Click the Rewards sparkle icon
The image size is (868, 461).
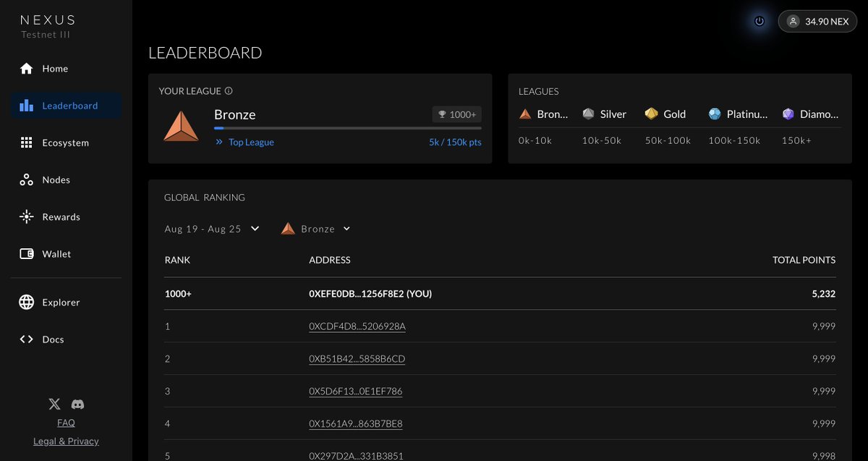pos(27,217)
